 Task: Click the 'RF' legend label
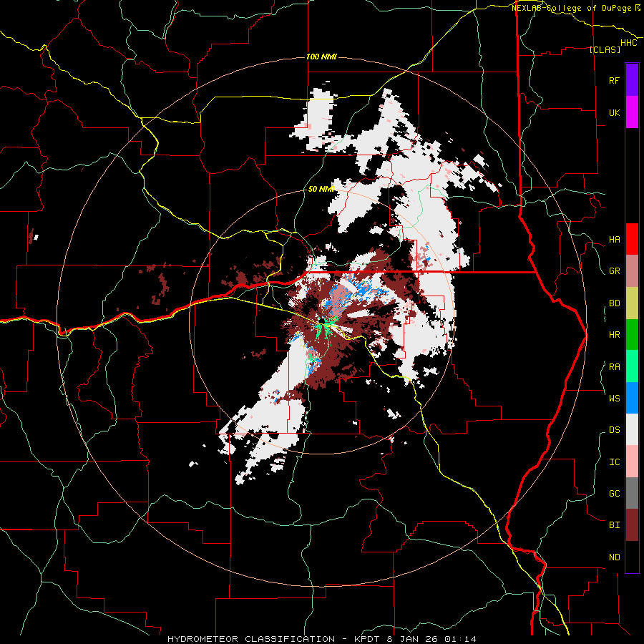click(614, 80)
